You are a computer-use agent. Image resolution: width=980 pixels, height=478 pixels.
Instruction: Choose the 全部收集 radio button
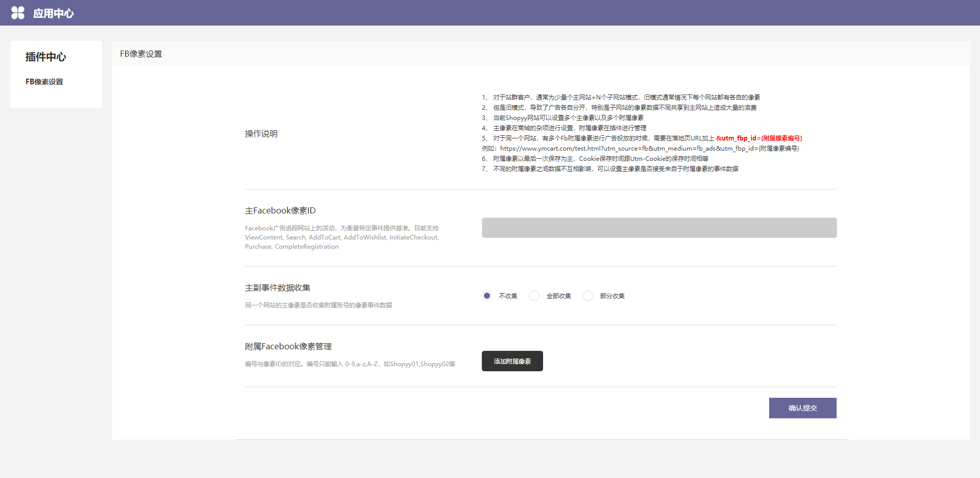pyautogui.click(x=534, y=296)
